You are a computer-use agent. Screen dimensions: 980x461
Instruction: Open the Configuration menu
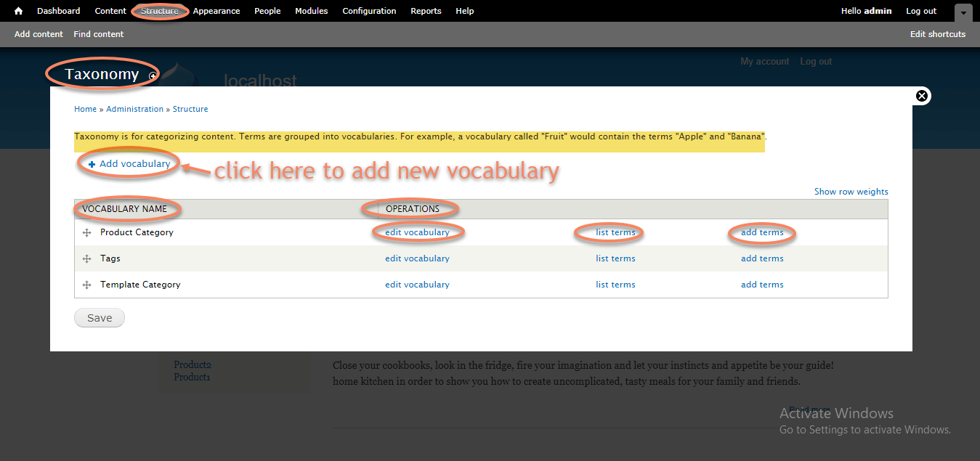tap(369, 11)
